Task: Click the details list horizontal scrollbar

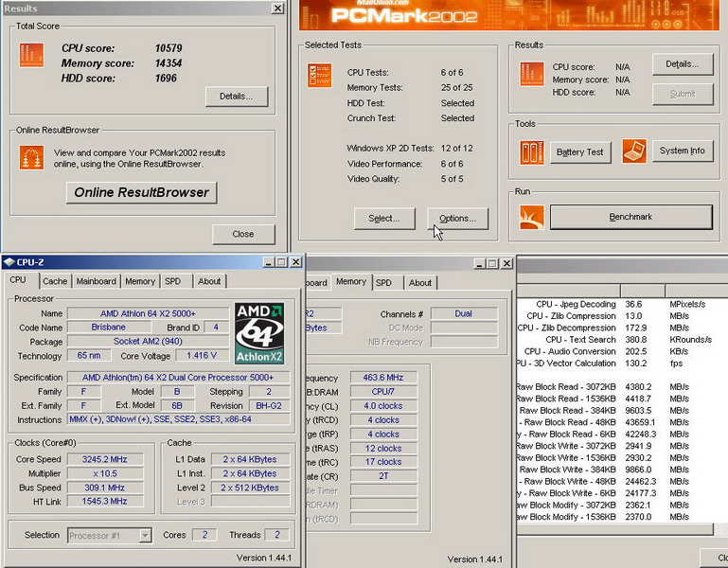Action: pyautogui.click(x=615, y=529)
